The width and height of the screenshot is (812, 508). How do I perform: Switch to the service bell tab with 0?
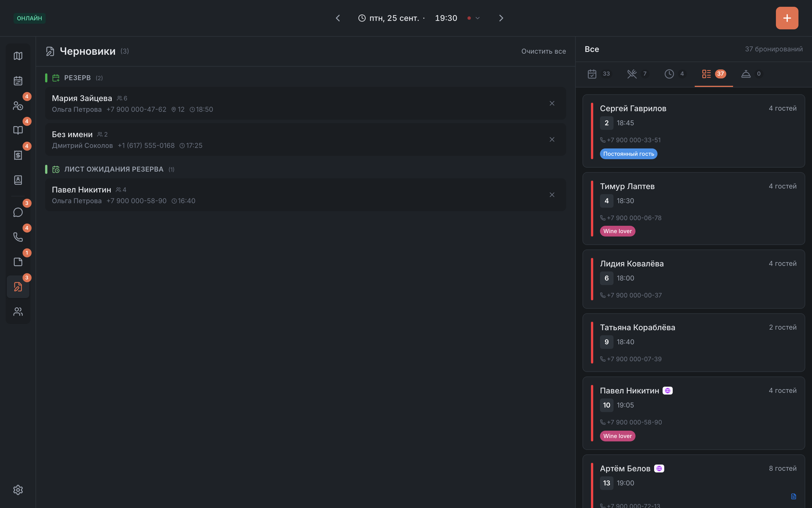pos(752,74)
